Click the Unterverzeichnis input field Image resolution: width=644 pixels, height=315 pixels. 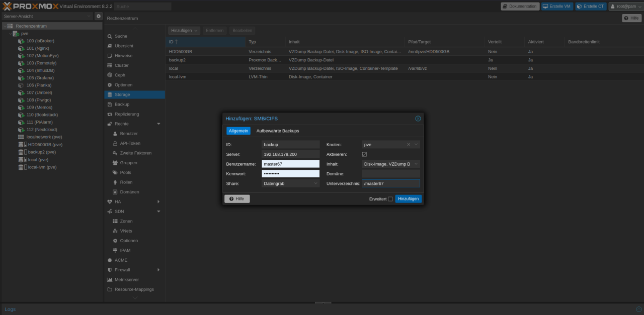click(391, 183)
